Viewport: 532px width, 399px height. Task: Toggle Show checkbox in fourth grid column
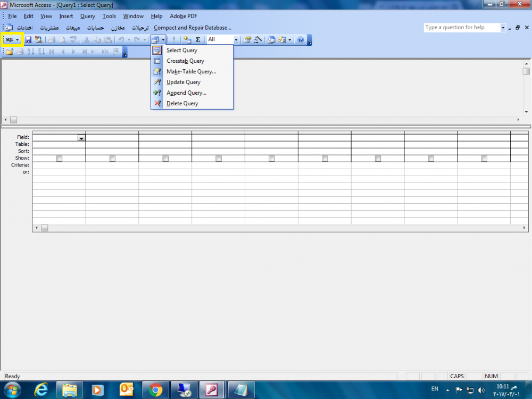(219, 159)
